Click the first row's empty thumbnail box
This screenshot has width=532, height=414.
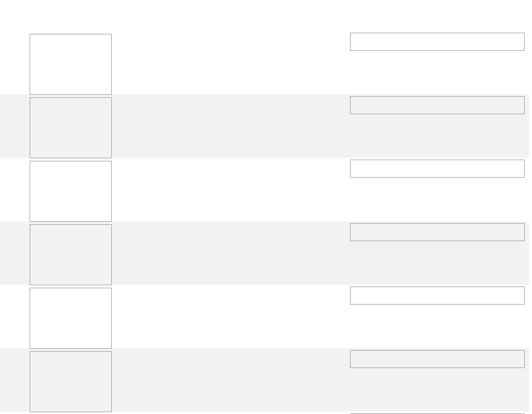(71, 64)
